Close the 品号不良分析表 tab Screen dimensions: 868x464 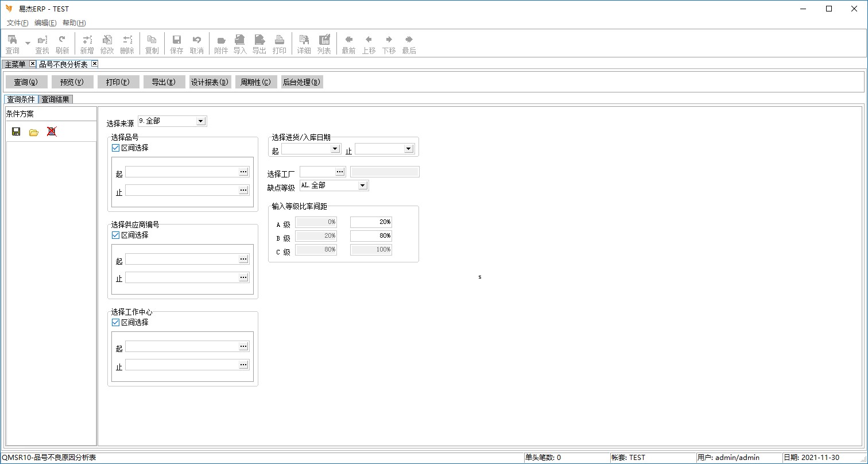click(x=95, y=64)
